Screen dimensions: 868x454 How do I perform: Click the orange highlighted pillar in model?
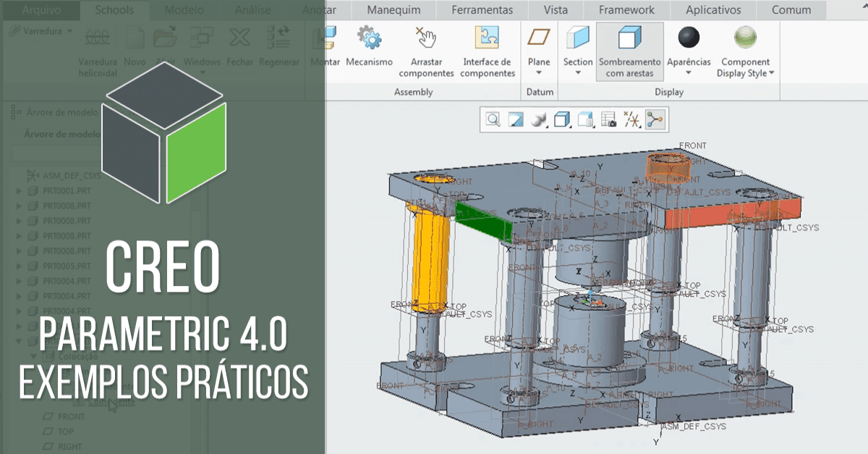coord(428,258)
